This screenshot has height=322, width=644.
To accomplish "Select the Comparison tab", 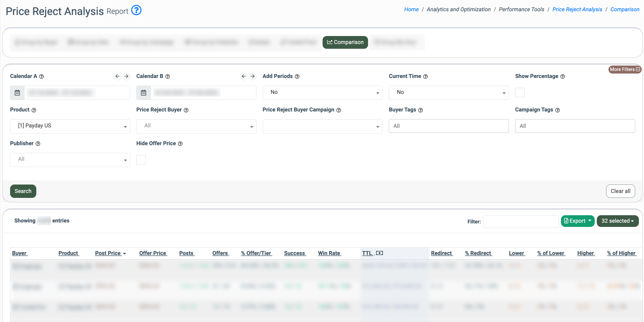I will [345, 42].
